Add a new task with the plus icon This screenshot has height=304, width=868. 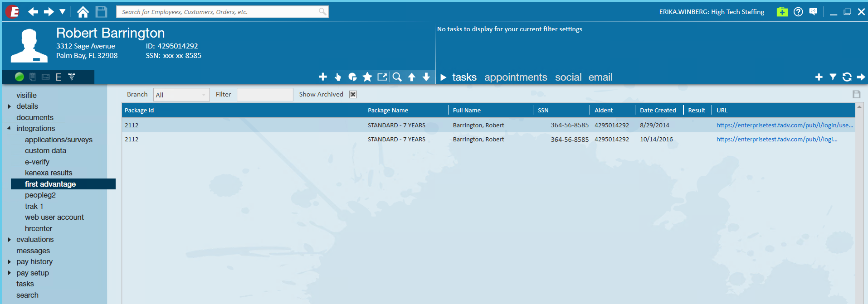(819, 77)
